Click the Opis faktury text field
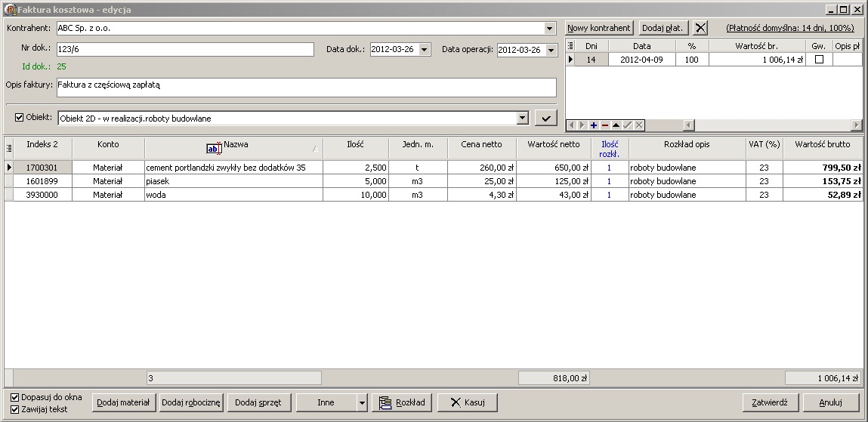Viewport: 868px width, 422px height. [x=306, y=88]
